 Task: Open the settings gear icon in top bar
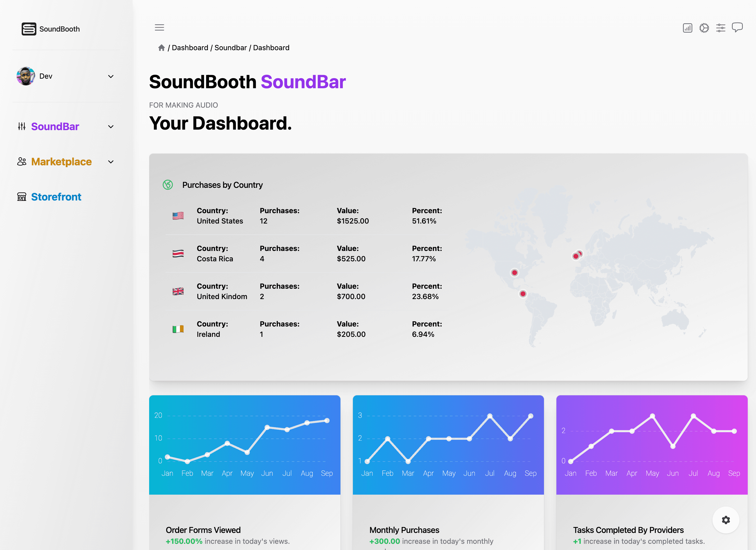click(x=704, y=28)
